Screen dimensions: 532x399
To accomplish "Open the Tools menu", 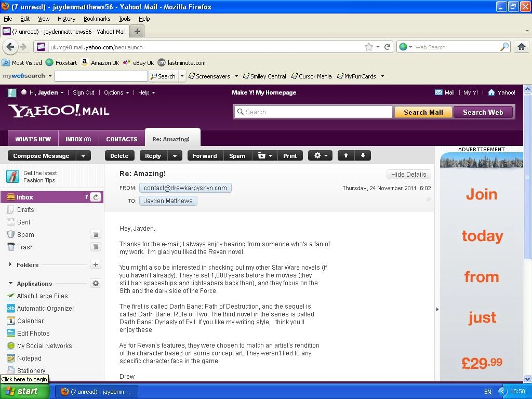I will tap(125, 19).
